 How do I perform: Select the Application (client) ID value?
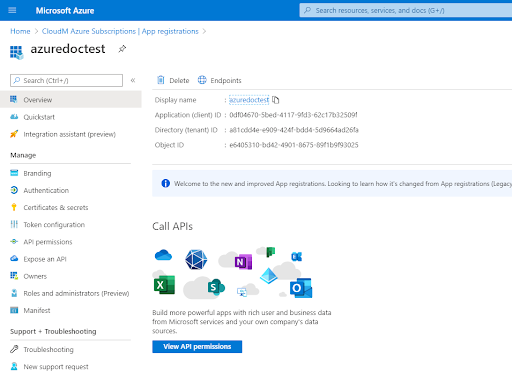pyautogui.click(x=293, y=115)
